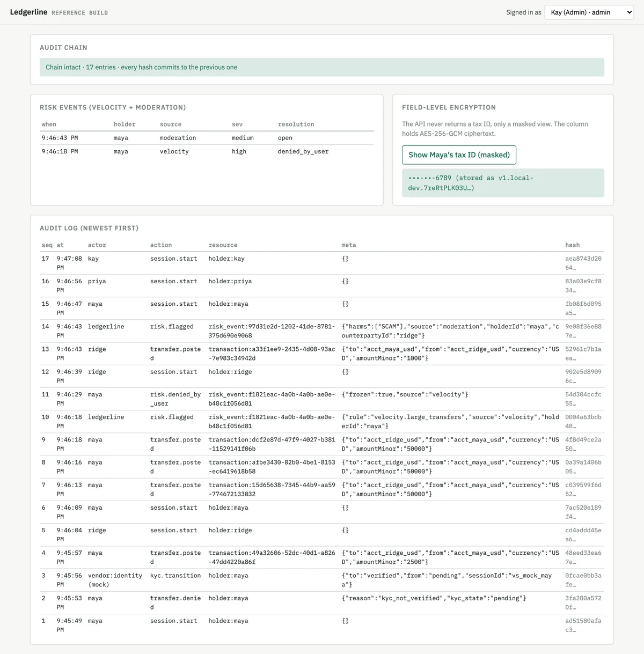
Task: Click the denied_by_user resolution cell
Action: (303, 151)
